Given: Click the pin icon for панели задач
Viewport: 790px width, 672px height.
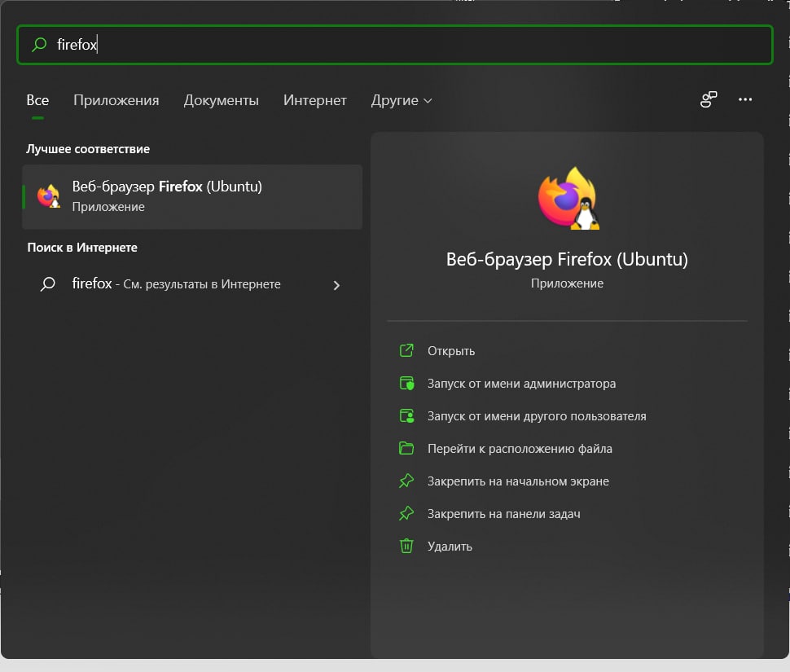Looking at the screenshot, I should point(406,513).
